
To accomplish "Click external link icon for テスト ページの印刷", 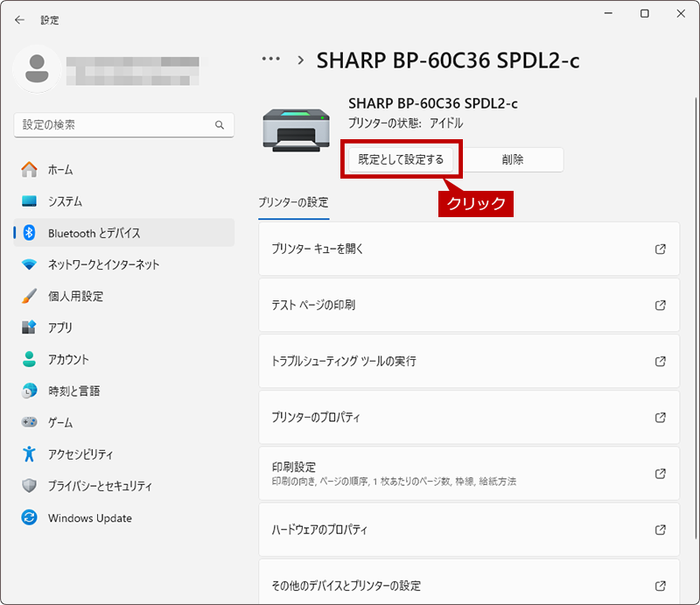I will (661, 306).
